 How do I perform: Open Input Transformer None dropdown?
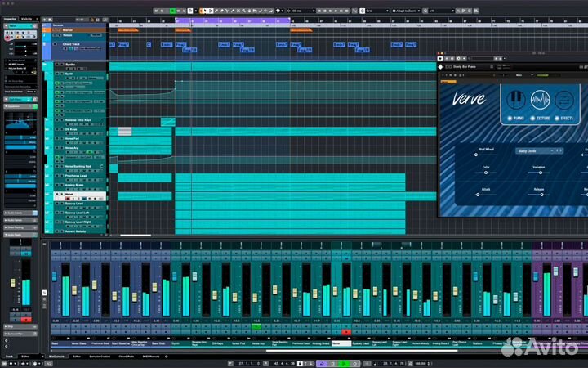click(31, 92)
